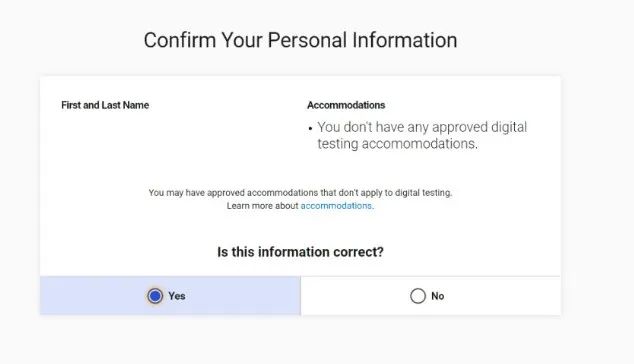
Task: Click the word "Confirm" in the page title
Action: point(180,40)
